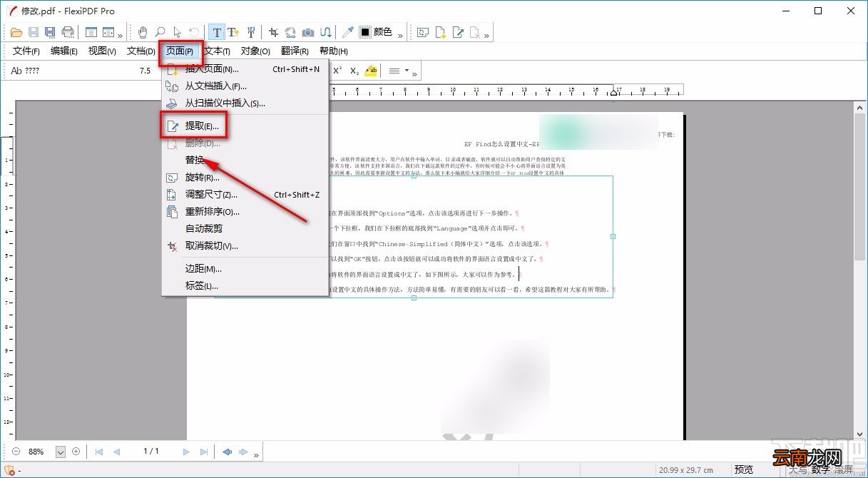Activate the Text tool T icon

(x=217, y=32)
